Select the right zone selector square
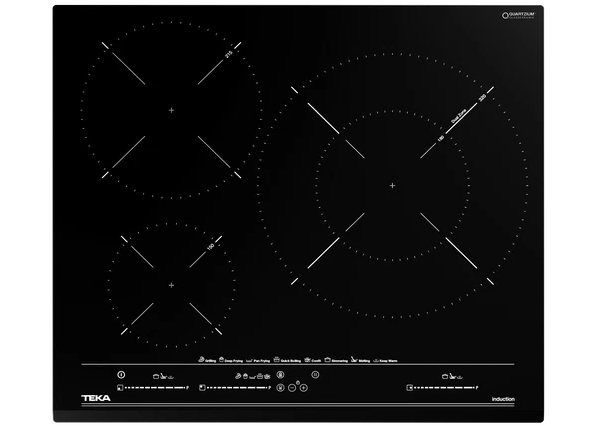Image resolution: width=600 pixels, height=429 pixels. (408, 388)
